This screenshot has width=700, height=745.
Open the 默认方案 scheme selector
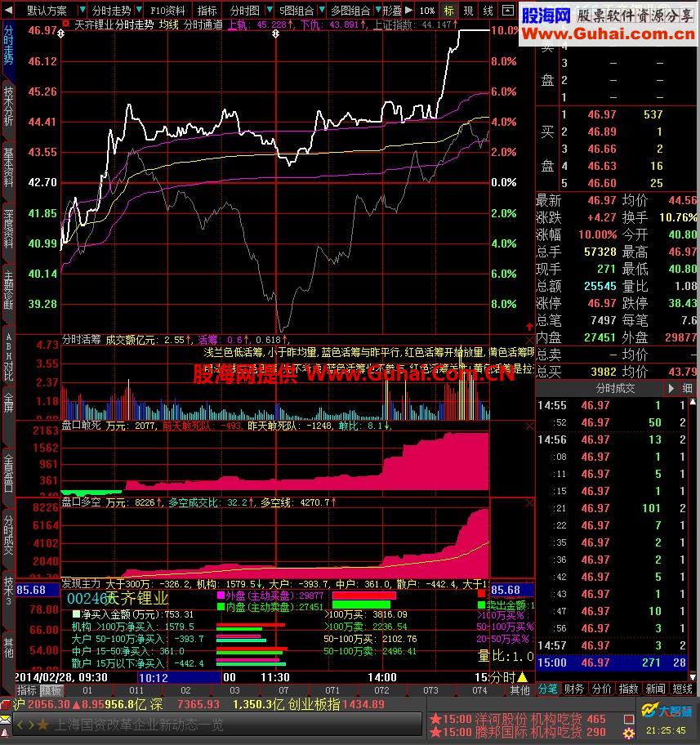click(47, 10)
